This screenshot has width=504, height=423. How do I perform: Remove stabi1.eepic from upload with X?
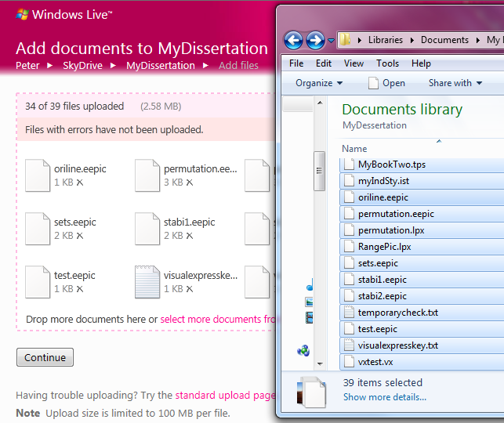point(190,236)
